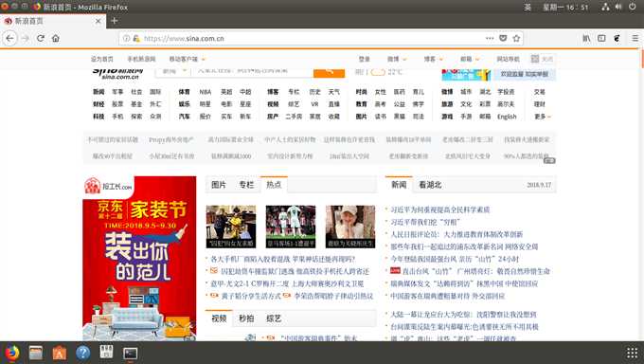The width and height of the screenshot is (644, 364).
Task: Click the network icon in system tray
Action: click(x=605, y=7)
